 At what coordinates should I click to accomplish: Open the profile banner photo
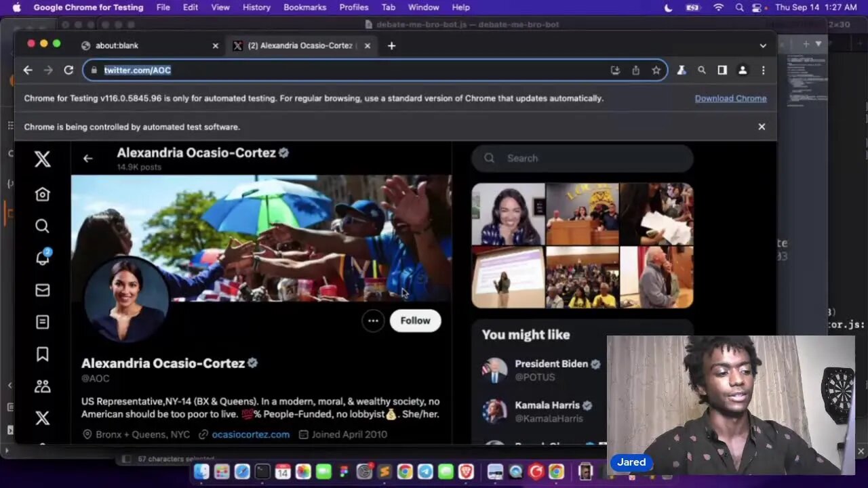pyautogui.click(x=262, y=238)
